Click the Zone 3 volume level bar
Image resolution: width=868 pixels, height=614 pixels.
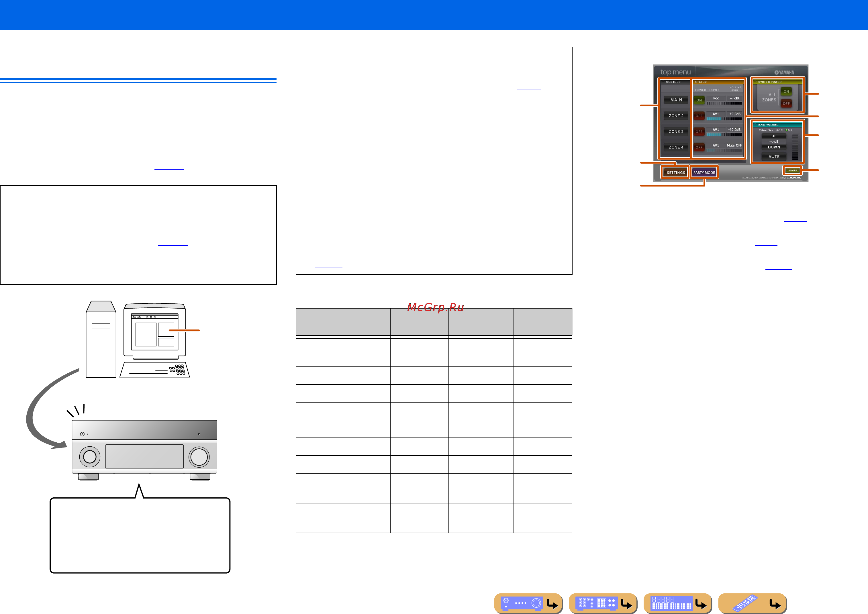(x=724, y=135)
